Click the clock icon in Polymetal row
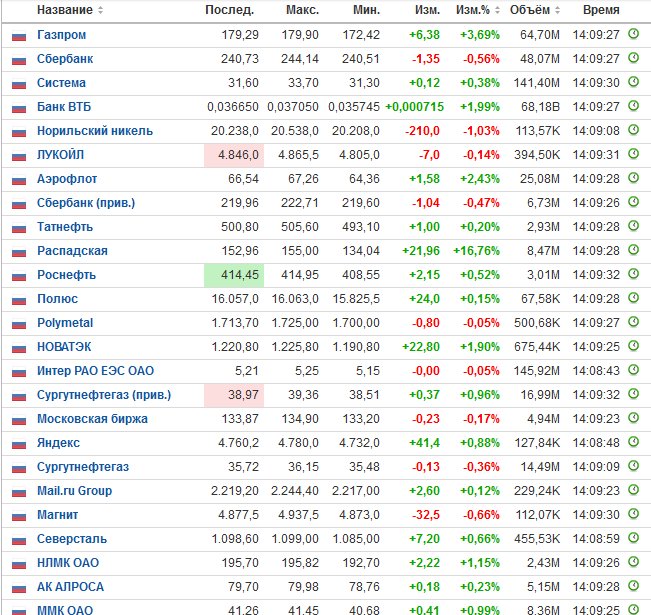The height and width of the screenshot is (615, 651). [634, 322]
